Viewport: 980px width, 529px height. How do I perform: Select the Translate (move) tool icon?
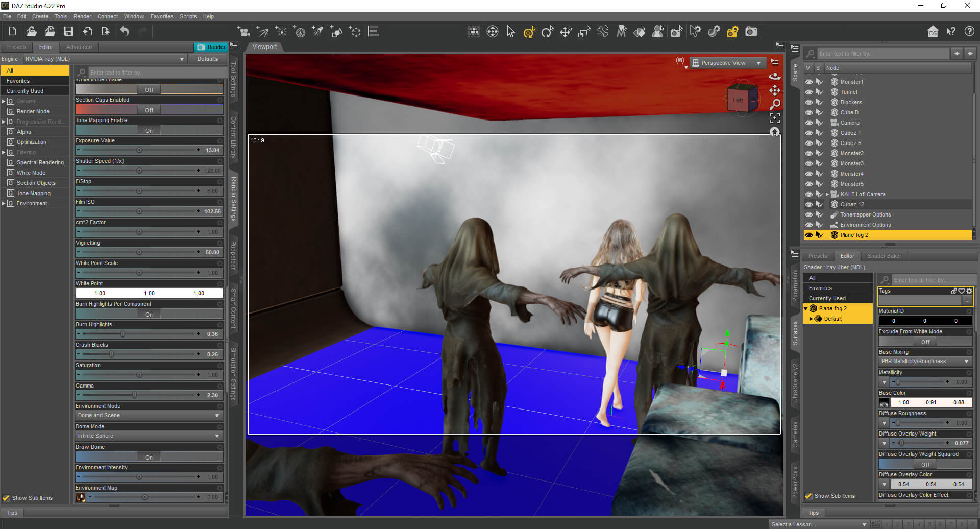point(566,32)
